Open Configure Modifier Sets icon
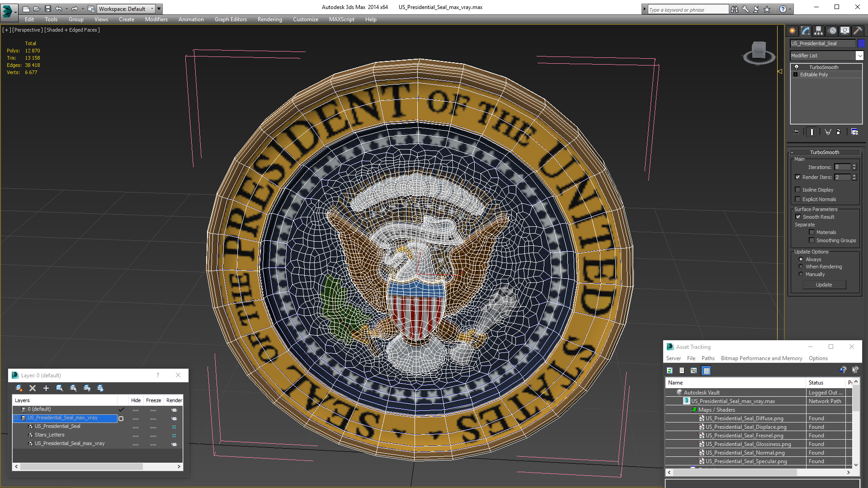The width and height of the screenshot is (868, 488). coord(854,132)
